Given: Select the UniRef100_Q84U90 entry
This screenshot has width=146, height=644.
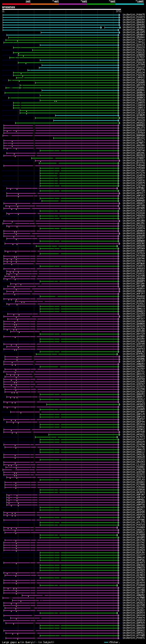Looking at the screenshot, I should point(134,20).
